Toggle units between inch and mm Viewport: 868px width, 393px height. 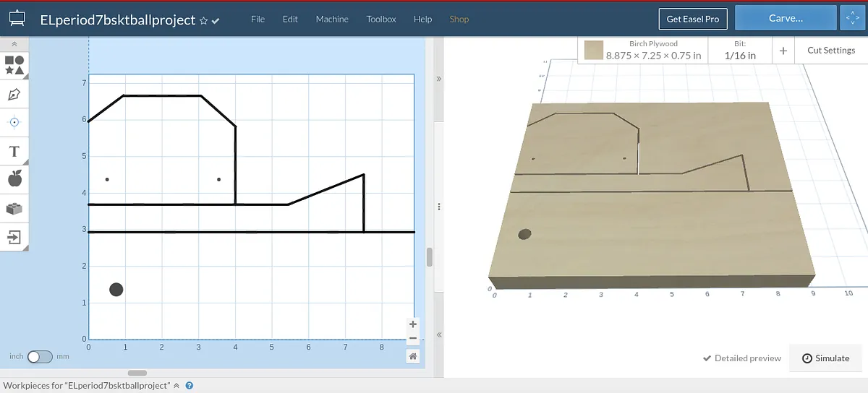pos(40,356)
